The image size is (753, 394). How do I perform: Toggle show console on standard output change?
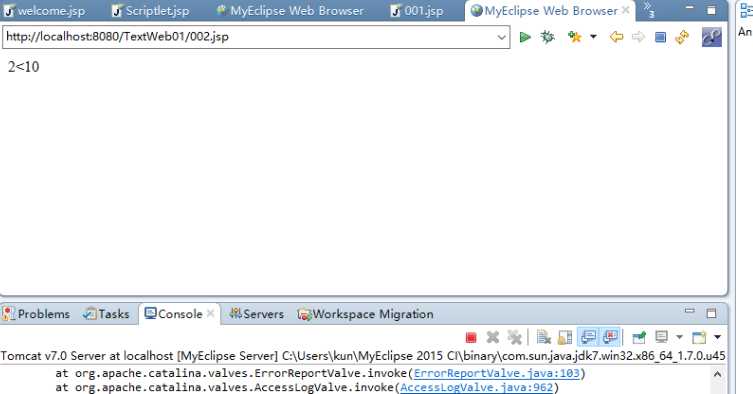tap(589, 337)
